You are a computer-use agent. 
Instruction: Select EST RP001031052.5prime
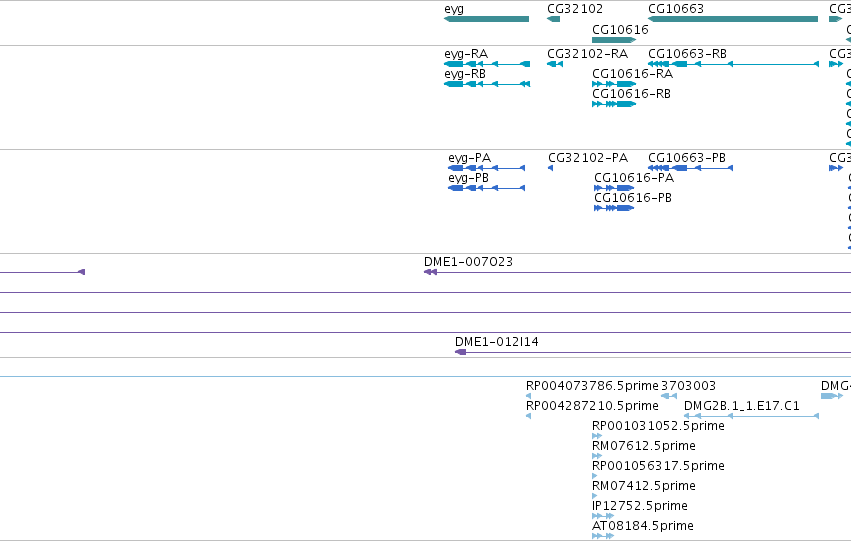click(597, 436)
